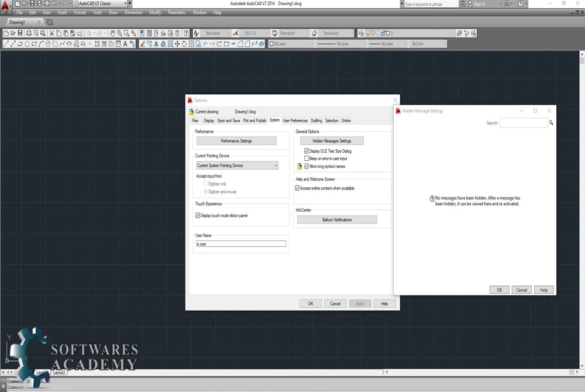This screenshot has width=585, height=392.
Task: Open the AutoCAD LT Classic workspace dropdown
Action: pyautogui.click(x=125, y=4)
